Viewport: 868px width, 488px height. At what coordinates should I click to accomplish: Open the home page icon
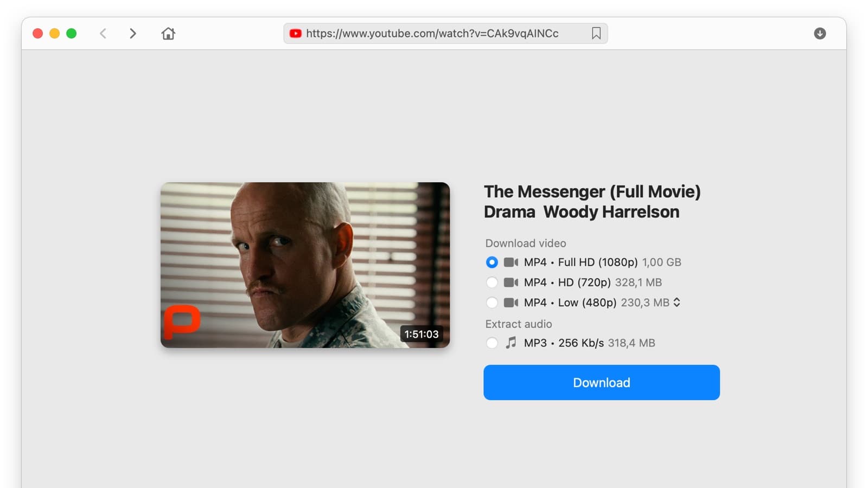coord(168,34)
